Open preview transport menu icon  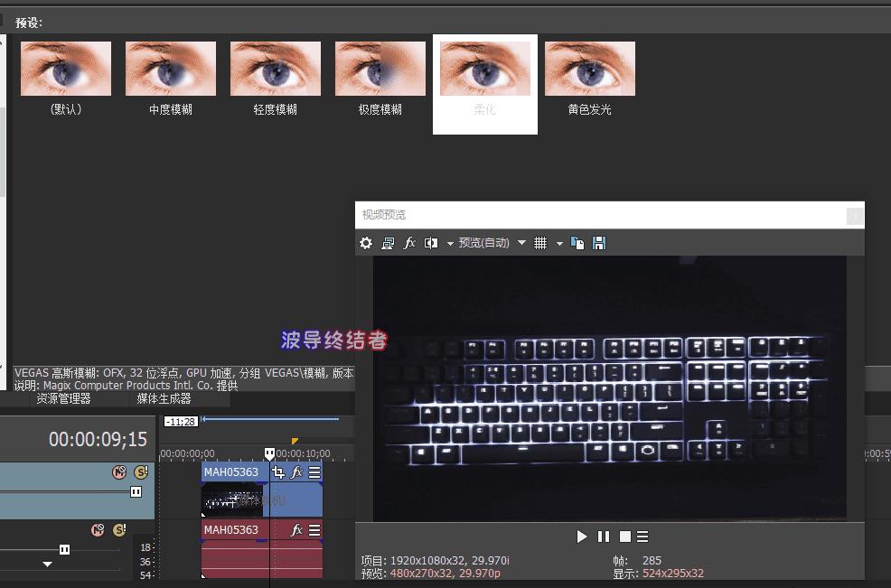click(642, 537)
